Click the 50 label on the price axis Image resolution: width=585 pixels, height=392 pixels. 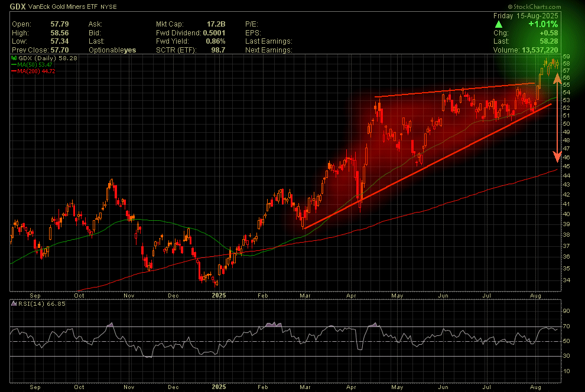click(566, 124)
